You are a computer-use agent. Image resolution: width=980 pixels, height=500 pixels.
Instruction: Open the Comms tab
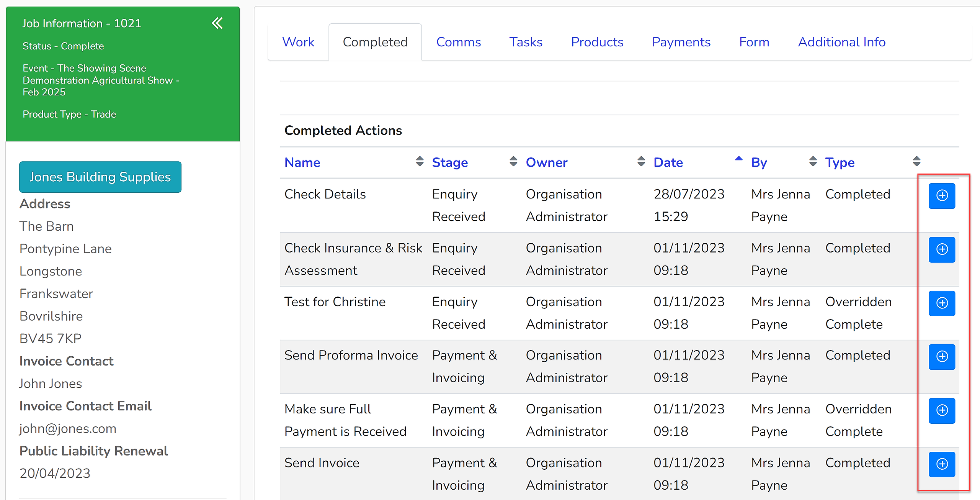pos(459,42)
